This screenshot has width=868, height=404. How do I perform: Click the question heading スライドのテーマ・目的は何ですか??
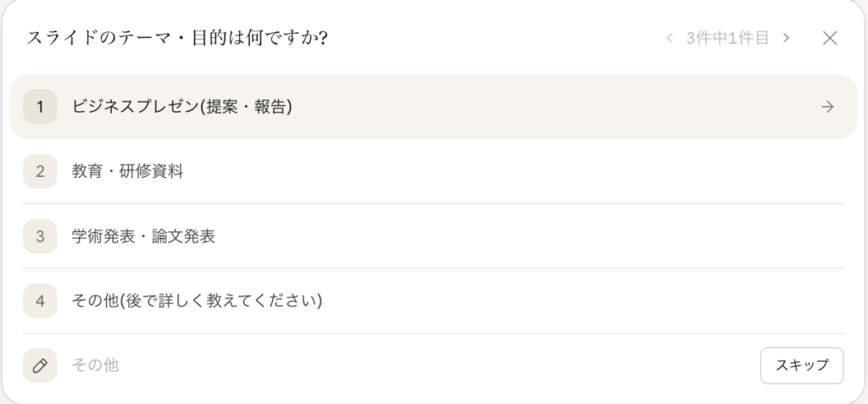point(178,38)
